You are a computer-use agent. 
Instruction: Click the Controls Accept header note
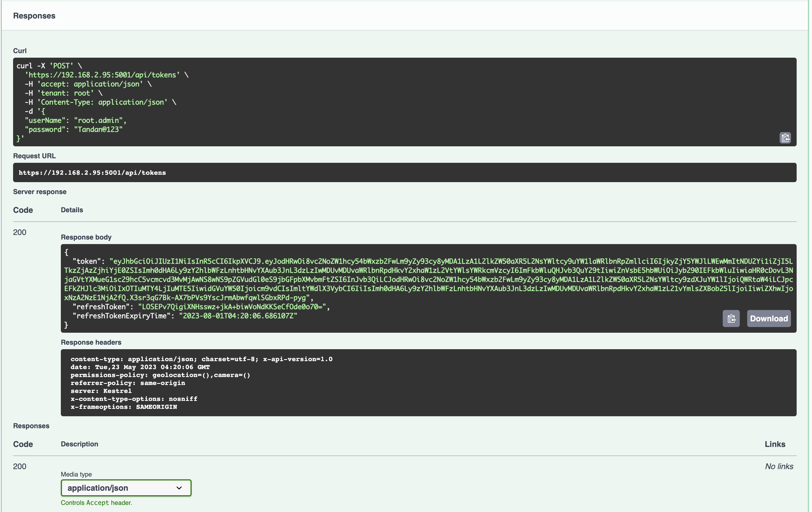click(x=96, y=503)
